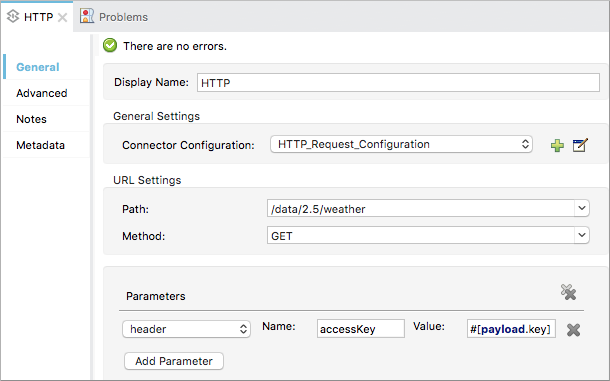Click the Display Name input field
The height and width of the screenshot is (381, 610).
click(x=398, y=83)
